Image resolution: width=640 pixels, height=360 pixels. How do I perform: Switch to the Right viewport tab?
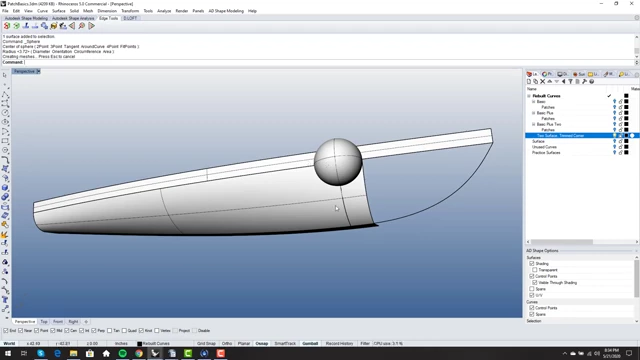(73, 322)
